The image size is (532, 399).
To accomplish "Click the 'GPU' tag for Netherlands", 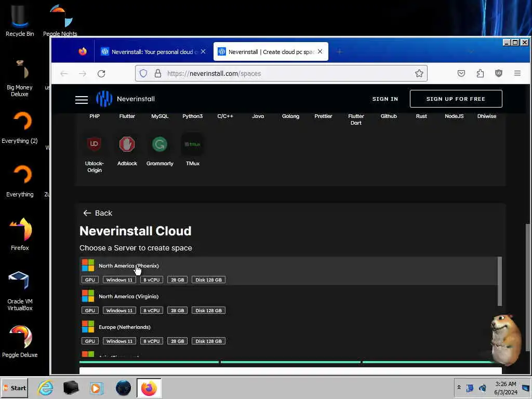I will (x=90, y=341).
